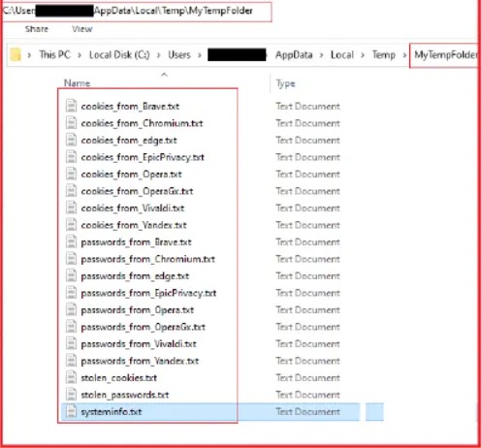Select file name passwords_from_EpicPrivacy.txt
Screen dimensions: 482x448
click(148, 293)
